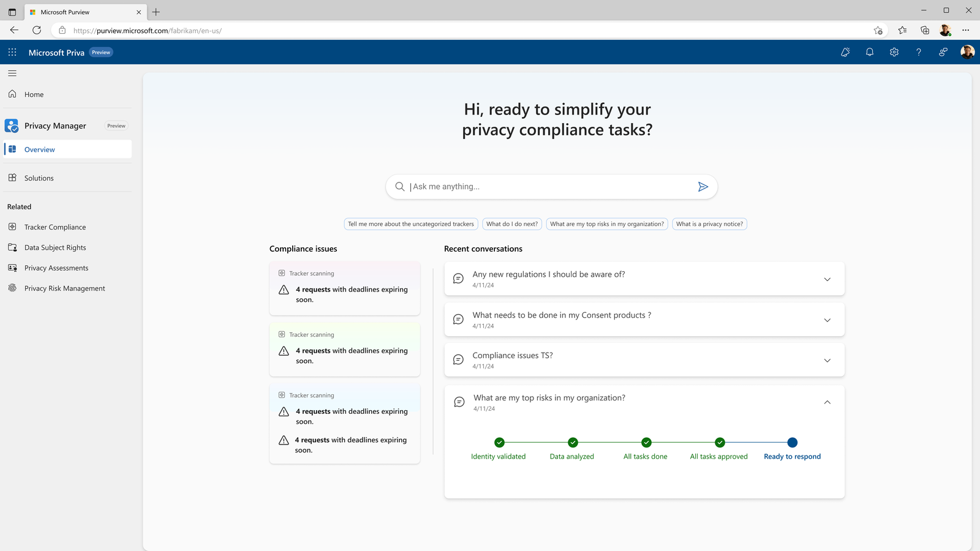
Task: Click the help question mark icon
Action: pyautogui.click(x=919, y=52)
